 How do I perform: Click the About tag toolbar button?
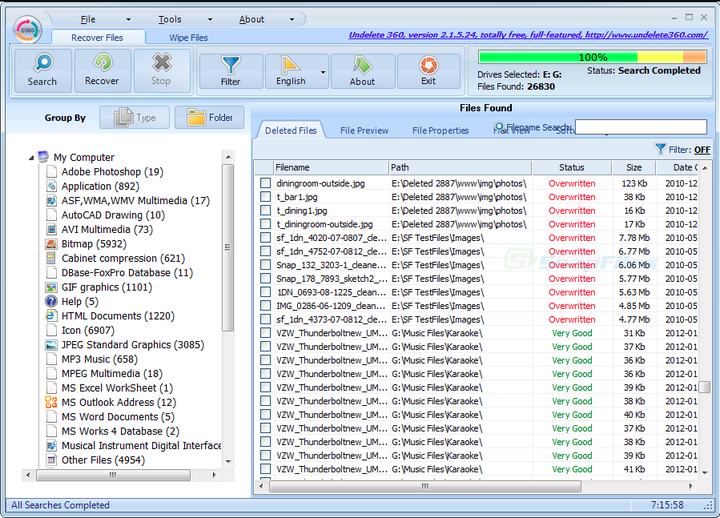pyautogui.click(x=362, y=71)
